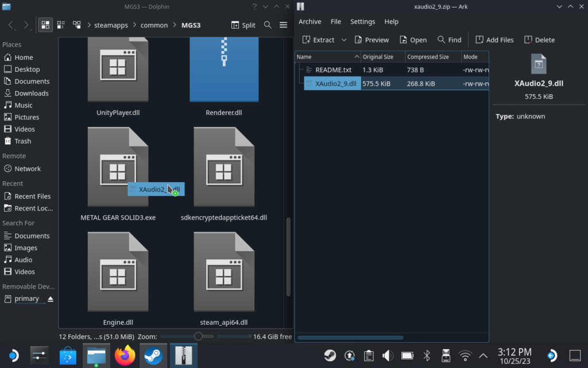Click Open button in Ark toolbar

(413, 40)
